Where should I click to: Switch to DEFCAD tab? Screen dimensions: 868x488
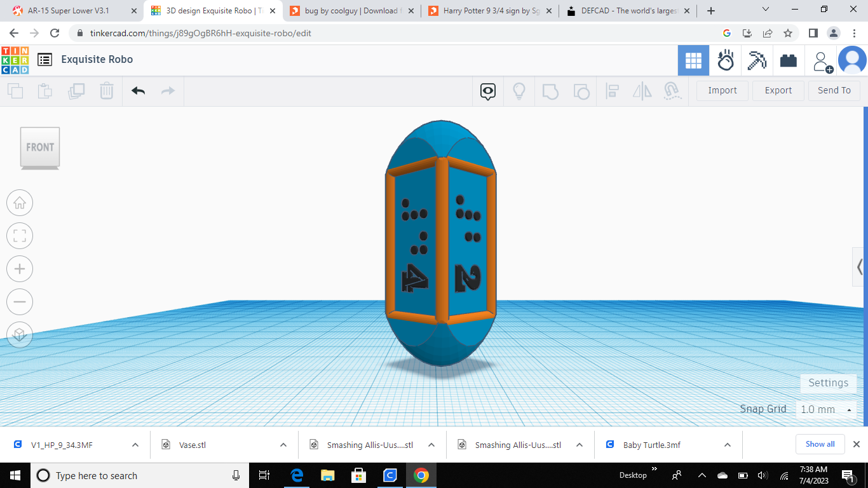pyautogui.click(x=628, y=11)
